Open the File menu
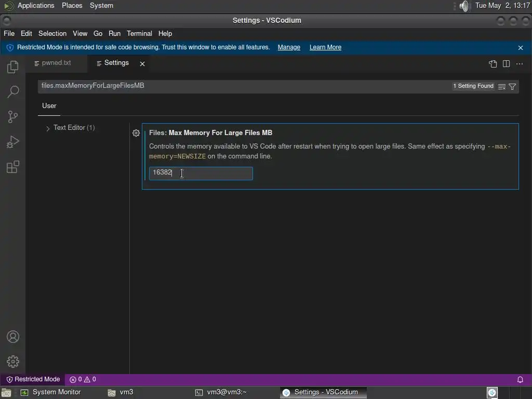This screenshot has width=532, height=399. click(9, 34)
